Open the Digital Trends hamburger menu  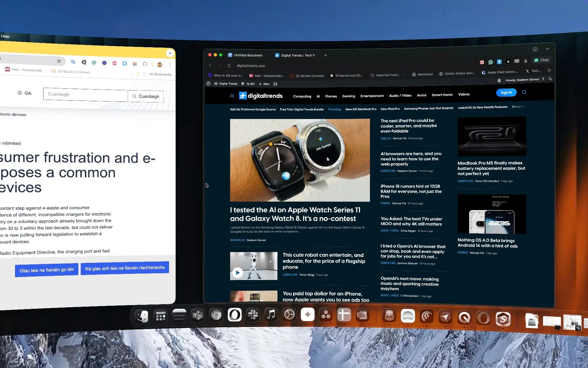coord(232,96)
